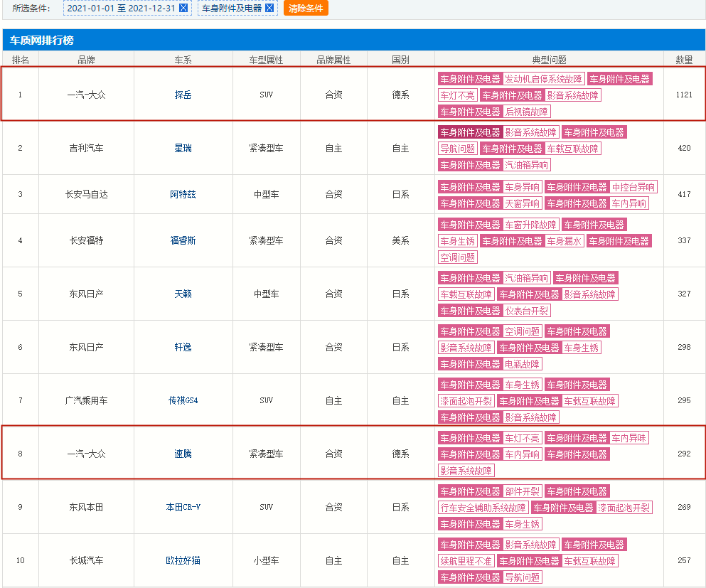This screenshot has height=588, width=706.
Task: Open the 传祺GS4 car series link
Action: point(183,400)
